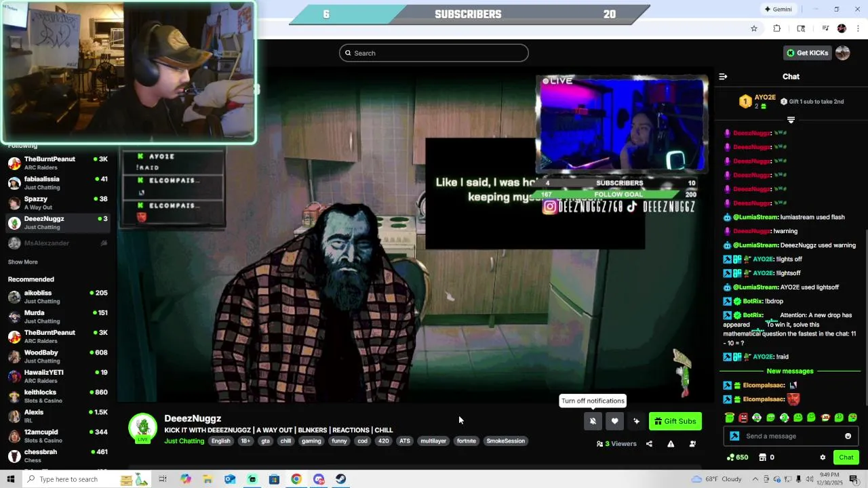Select the gta stream tag
Image resolution: width=868 pixels, height=488 pixels.
tap(265, 441)
